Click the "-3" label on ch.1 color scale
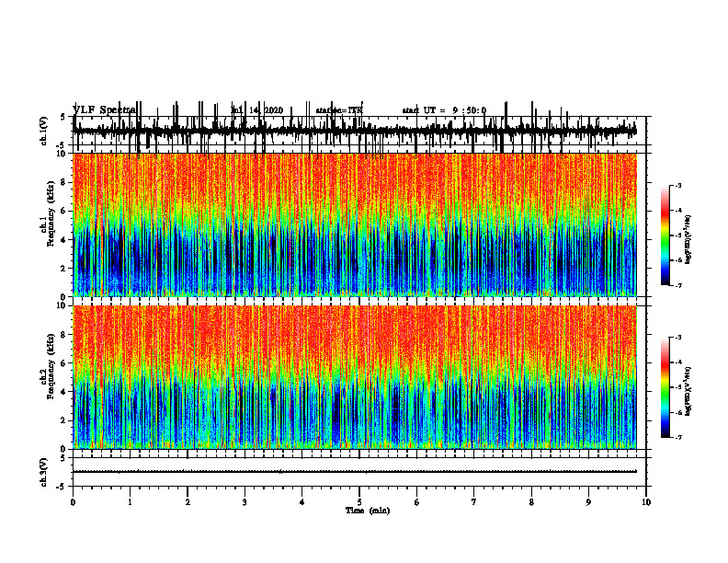 point(677,185)
